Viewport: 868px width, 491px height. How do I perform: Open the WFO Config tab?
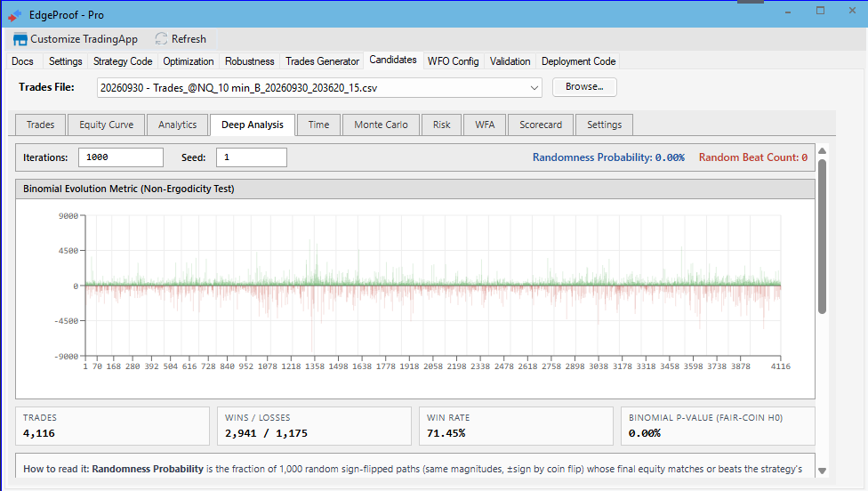[454, 61]
